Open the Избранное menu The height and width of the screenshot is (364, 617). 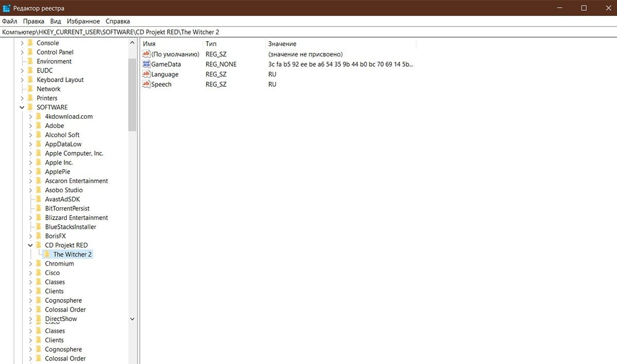coord(83,21)
